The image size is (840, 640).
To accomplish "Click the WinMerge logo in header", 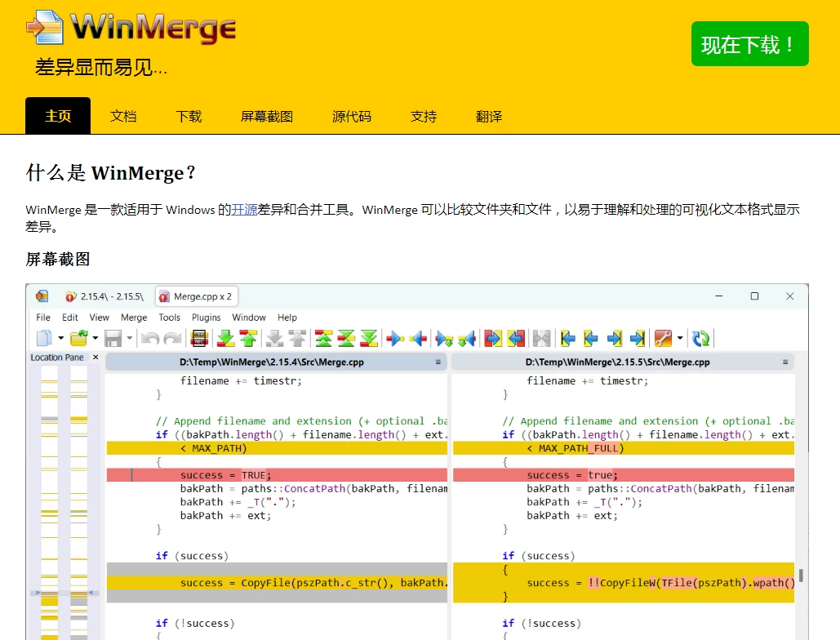I will 131,28.
